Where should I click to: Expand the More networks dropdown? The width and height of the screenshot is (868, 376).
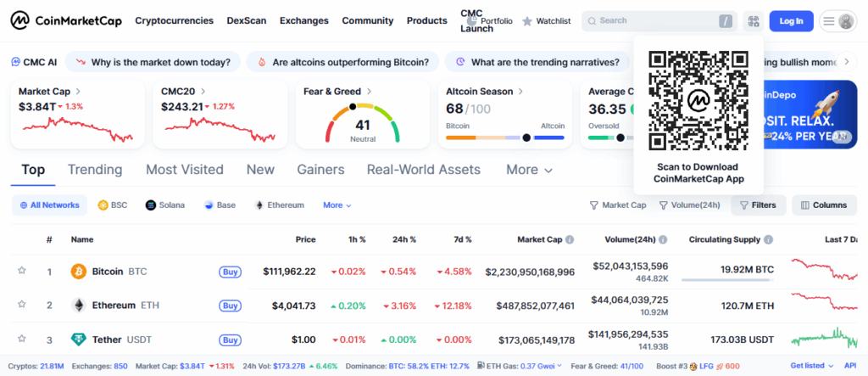click(337, 205)
